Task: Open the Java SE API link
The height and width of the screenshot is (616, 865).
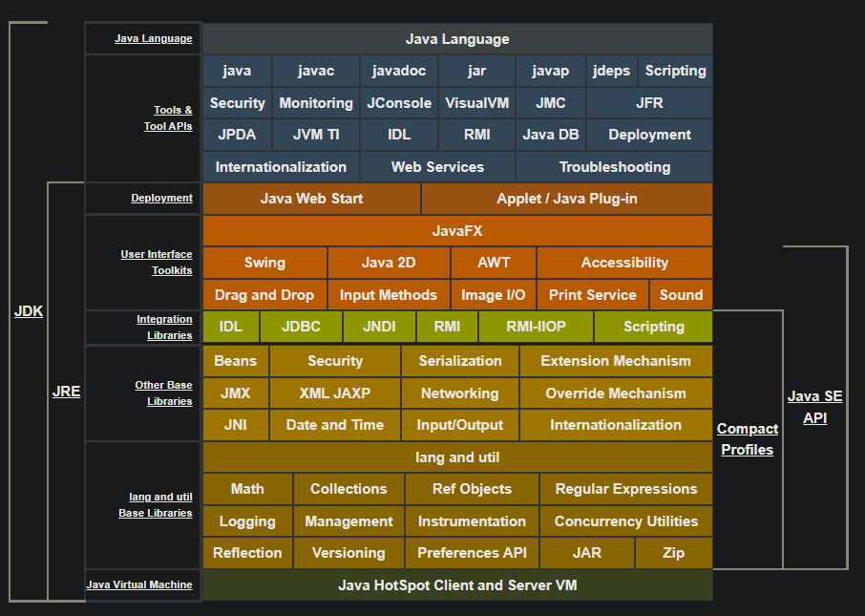Action: click(814, 407)
